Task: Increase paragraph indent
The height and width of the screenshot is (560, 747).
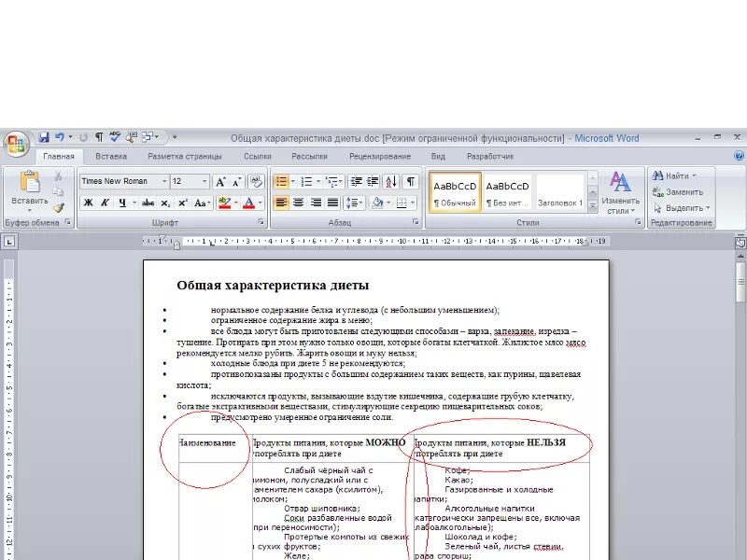Action: pos(373,181)
